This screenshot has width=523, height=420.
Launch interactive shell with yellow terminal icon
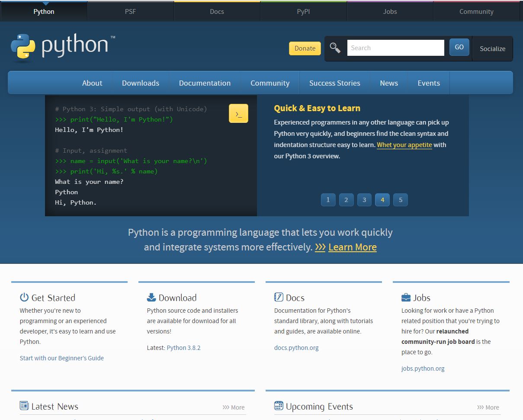238,113
